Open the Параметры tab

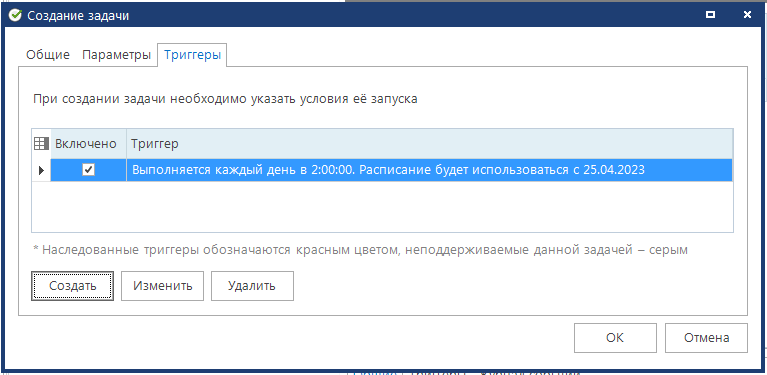(116, 55)
